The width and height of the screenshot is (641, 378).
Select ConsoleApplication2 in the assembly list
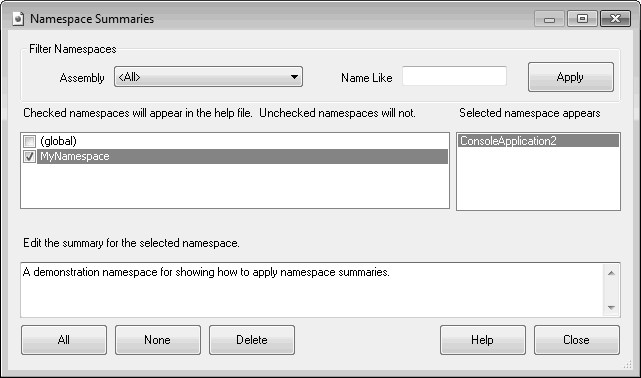click(x=538, y=141)
